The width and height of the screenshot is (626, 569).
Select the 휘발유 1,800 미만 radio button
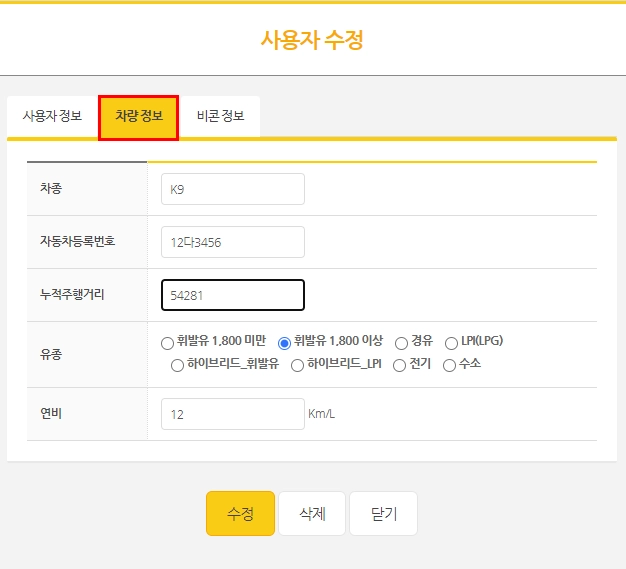click(167, 343)
